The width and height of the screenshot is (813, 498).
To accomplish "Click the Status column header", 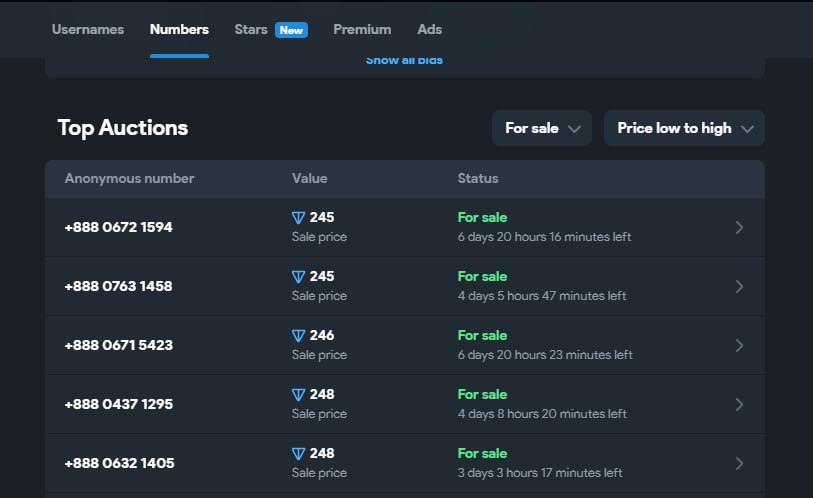I will click(477, 178).
